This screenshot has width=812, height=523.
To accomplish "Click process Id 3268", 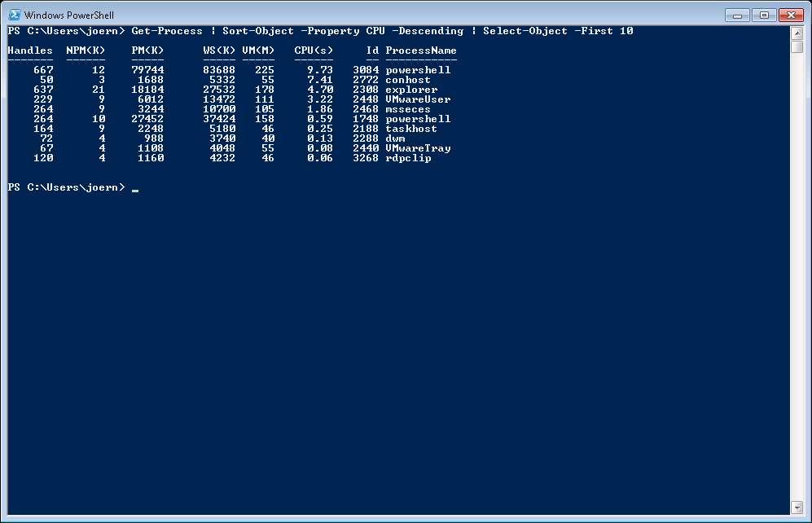I will point(366,158).
